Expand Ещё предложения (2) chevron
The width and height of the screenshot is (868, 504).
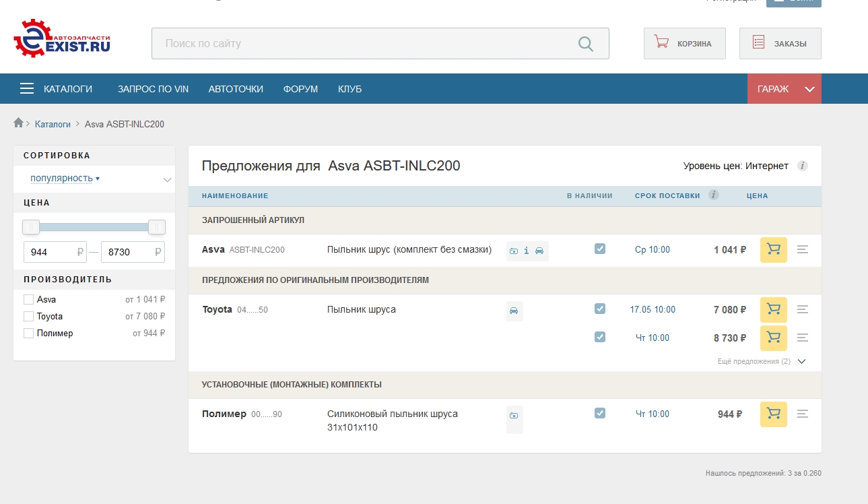(x=801, y=361)
